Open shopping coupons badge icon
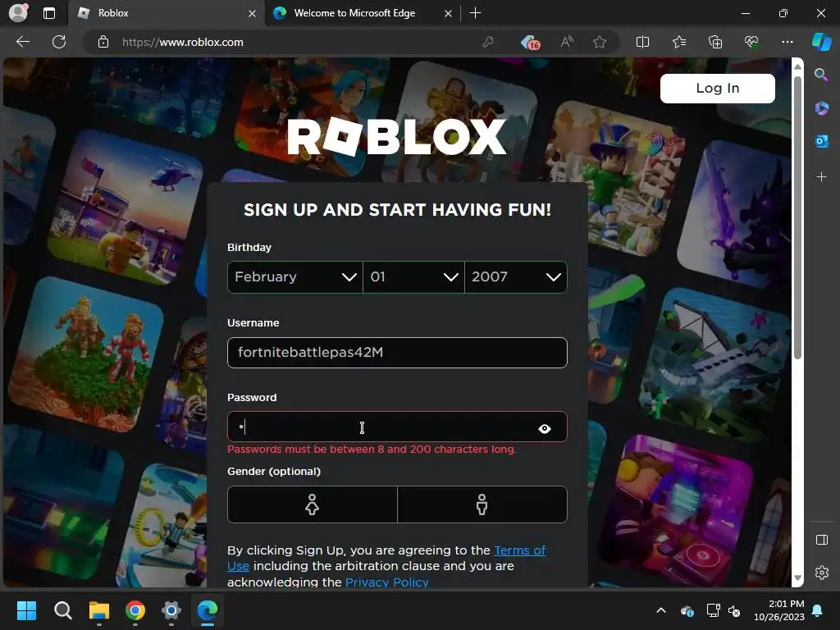Viewport: 840px width, 630px height. pyautogui.click(x=530, y=43)
